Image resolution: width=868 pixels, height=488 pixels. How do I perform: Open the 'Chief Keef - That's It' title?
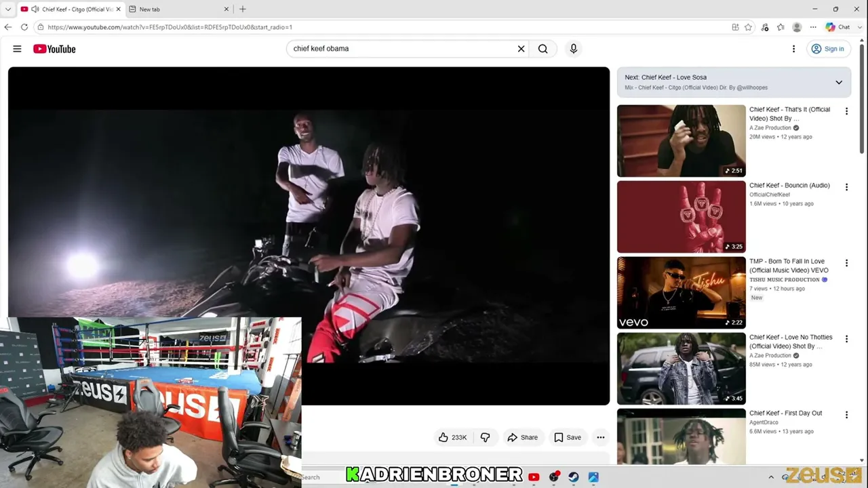(789, 114)
